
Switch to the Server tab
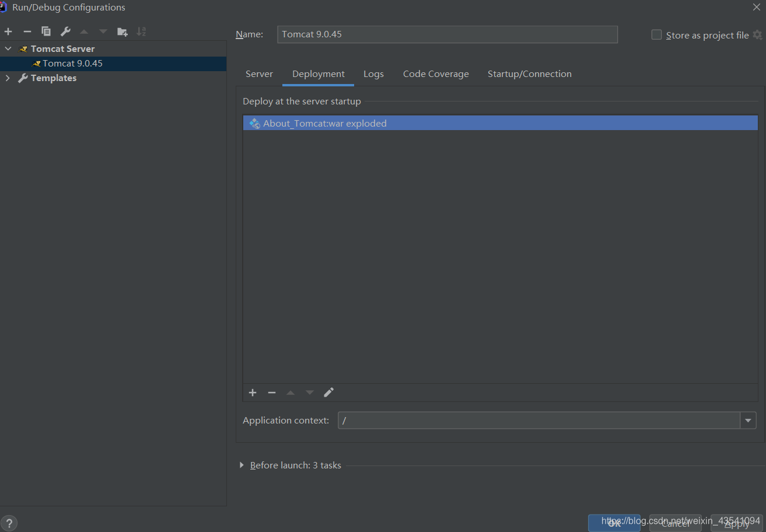tap(259, 74)
